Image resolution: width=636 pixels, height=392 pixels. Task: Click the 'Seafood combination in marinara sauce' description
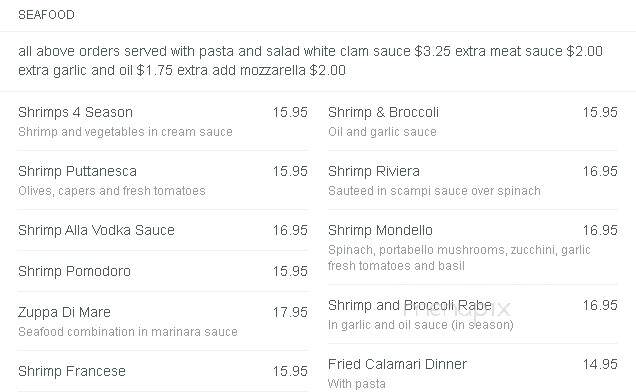tap(128, 332)
